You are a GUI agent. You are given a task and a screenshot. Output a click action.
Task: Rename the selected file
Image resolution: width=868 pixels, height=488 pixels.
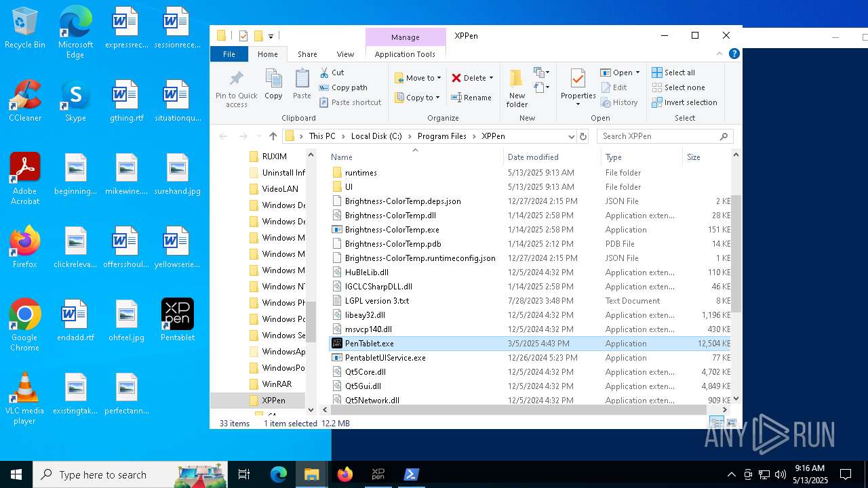[471, 98]
